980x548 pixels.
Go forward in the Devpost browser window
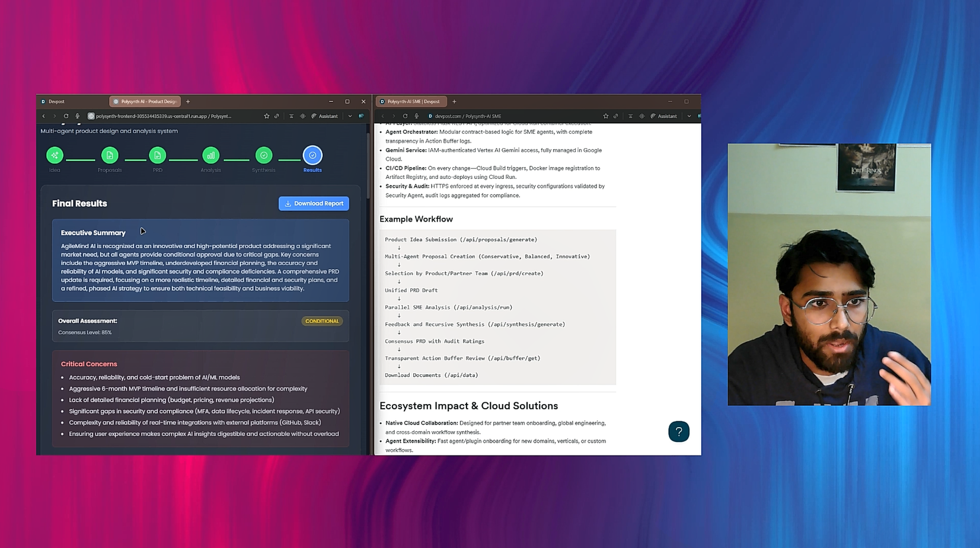click(x=394, y=116)
